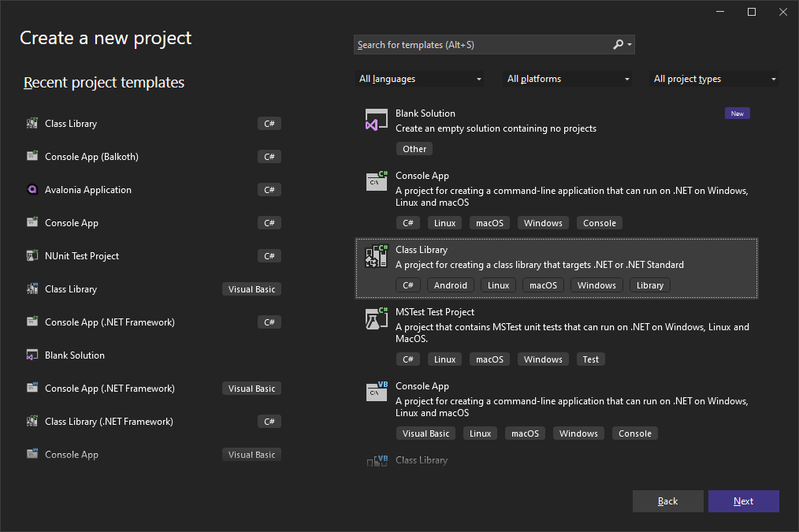799x532 pixels.
Task: Focus the Search for templates field
Action: click(481, 45)
